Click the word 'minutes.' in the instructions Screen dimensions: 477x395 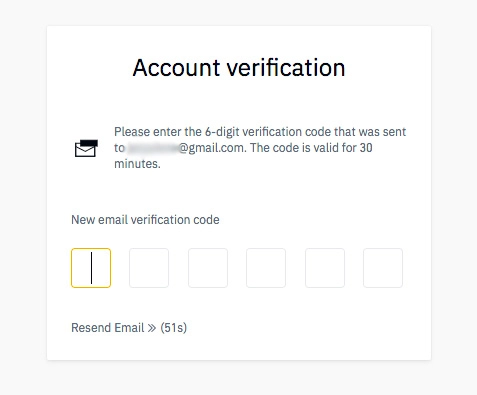click(137, 164)
